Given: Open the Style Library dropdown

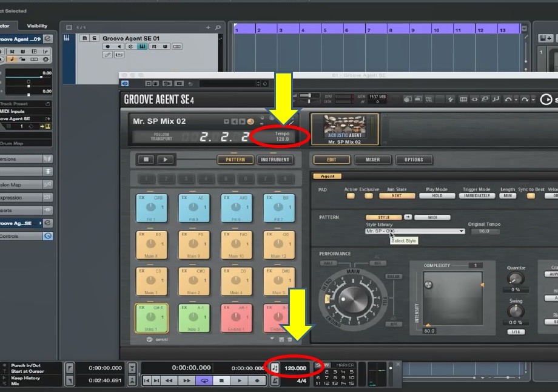Looking at the screenshot, I should (415, 231).
